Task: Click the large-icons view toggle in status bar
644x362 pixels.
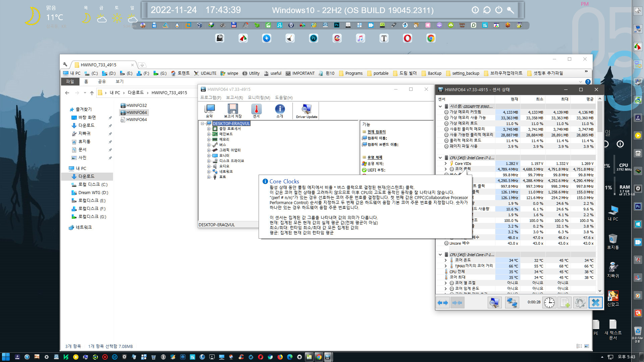Action: point(586,346)
